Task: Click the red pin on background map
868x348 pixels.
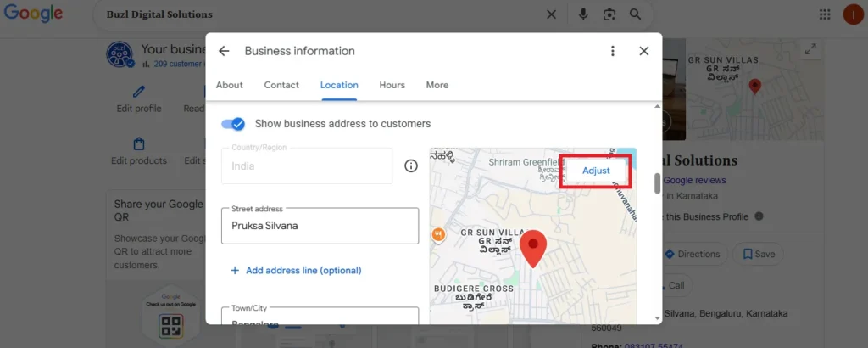Action: coord(754,87)
